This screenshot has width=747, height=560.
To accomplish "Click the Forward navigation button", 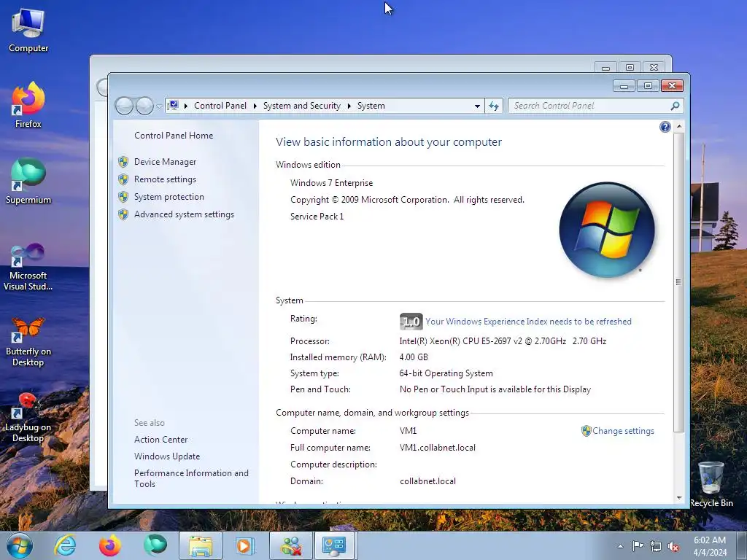I will pyautogui.click(x=145, y=106).
